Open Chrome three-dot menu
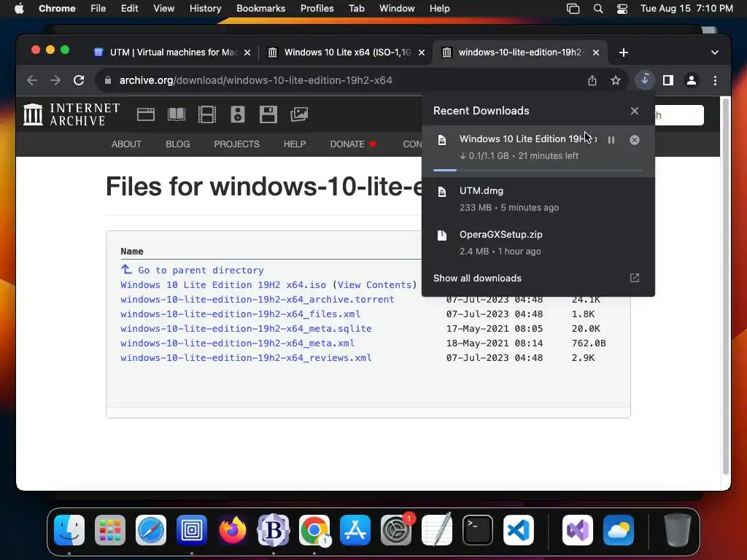The height and width of the screenshot is (560, 747). point(715,80)
